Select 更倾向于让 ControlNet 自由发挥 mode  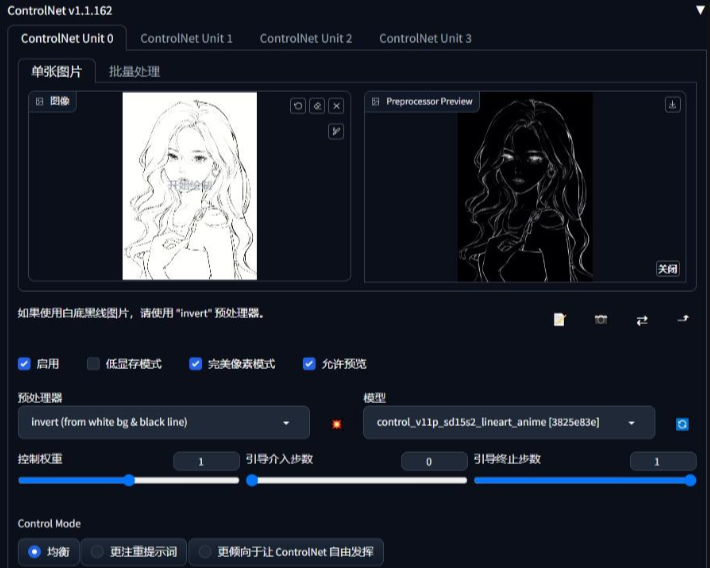tap(286, 552)
